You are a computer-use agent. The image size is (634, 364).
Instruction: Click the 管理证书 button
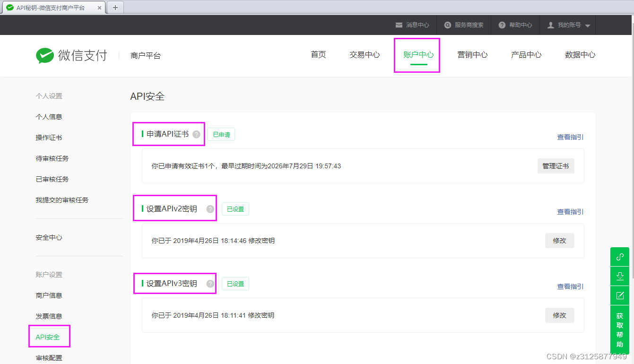556,166
